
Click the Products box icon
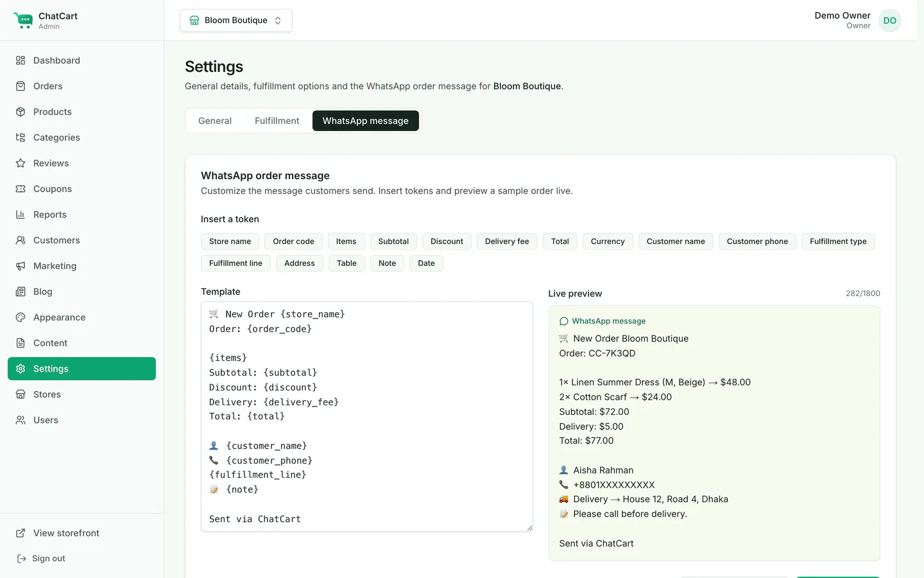pos(21,112)
